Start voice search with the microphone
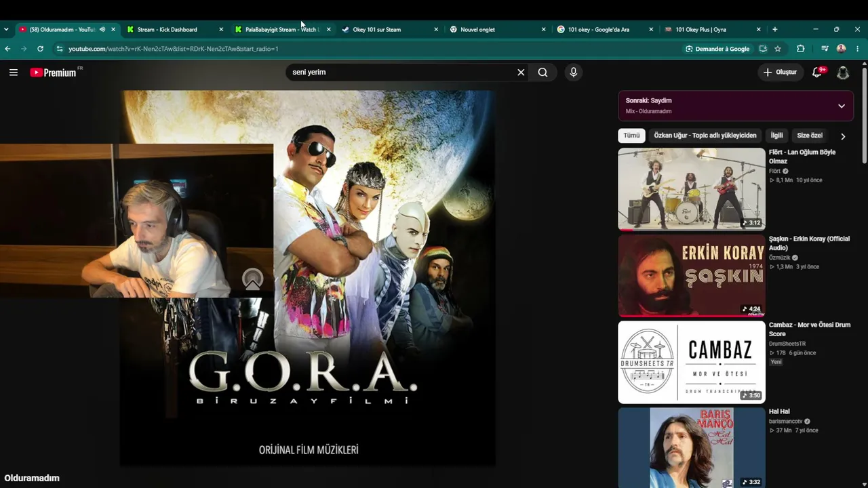 click(x=574, y=73)
